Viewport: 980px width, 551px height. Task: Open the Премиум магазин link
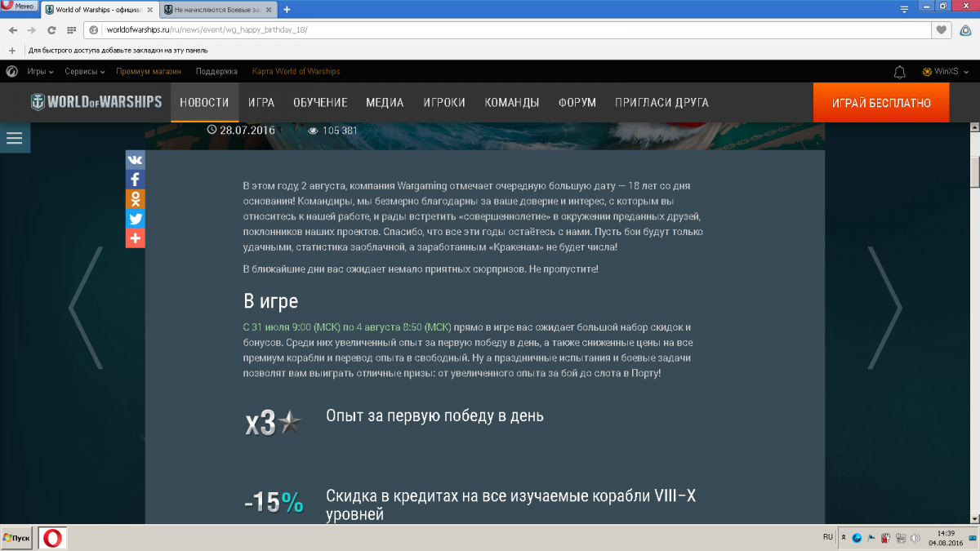point(149,72)
